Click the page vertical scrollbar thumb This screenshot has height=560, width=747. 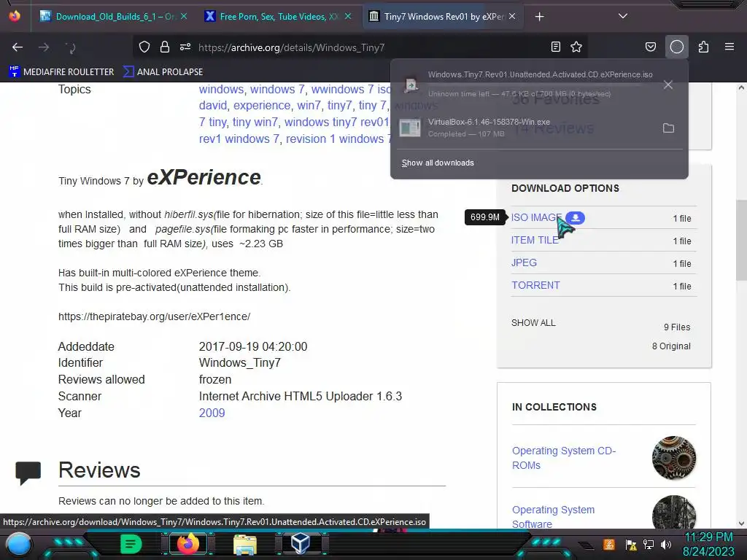741,241
